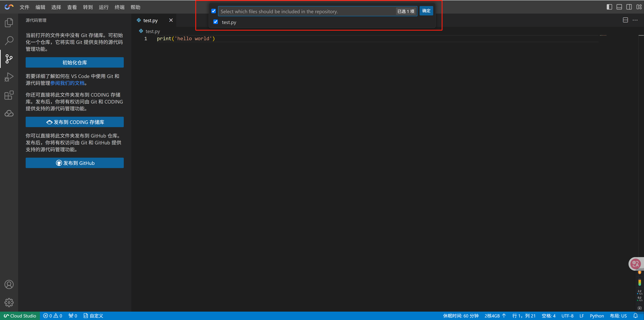Open the Search panel icon

[9, 41]
